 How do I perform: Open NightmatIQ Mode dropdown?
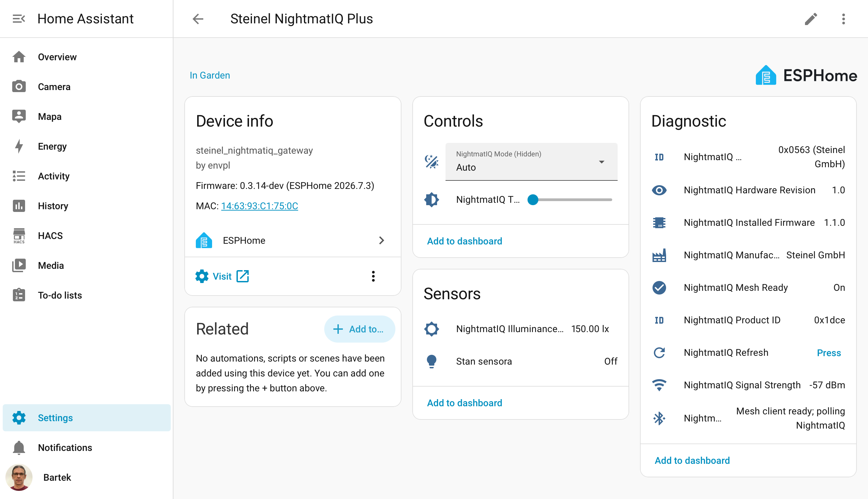click(x=531, y=162)
